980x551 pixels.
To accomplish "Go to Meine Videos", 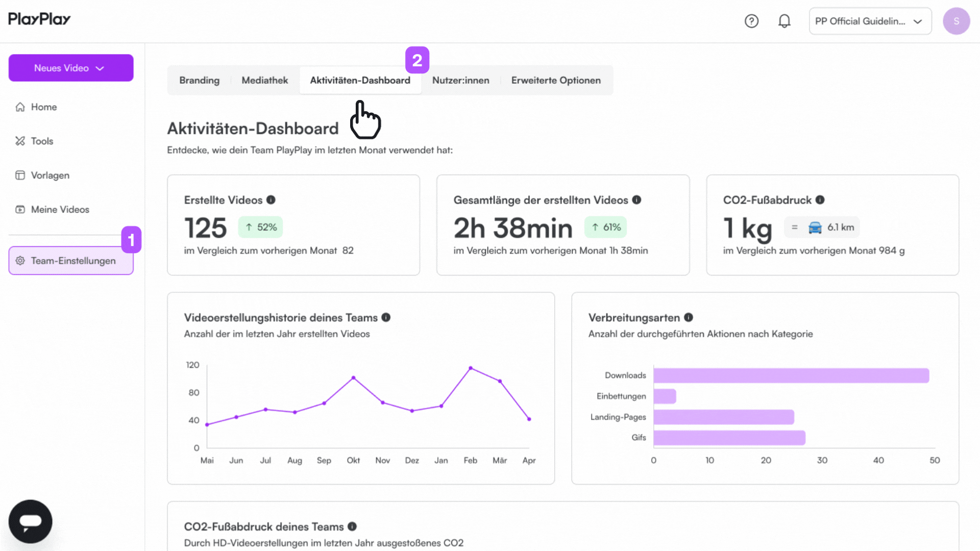I will [x=60, y=209].
